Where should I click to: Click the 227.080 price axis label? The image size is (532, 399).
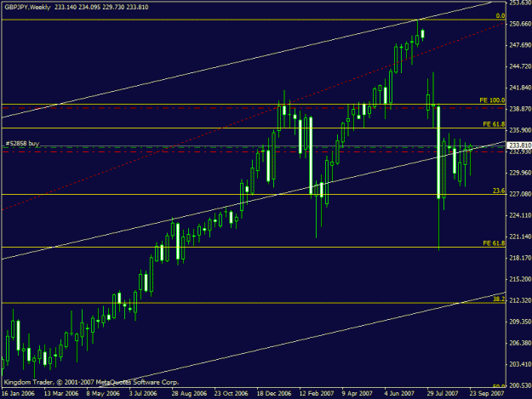520,194
